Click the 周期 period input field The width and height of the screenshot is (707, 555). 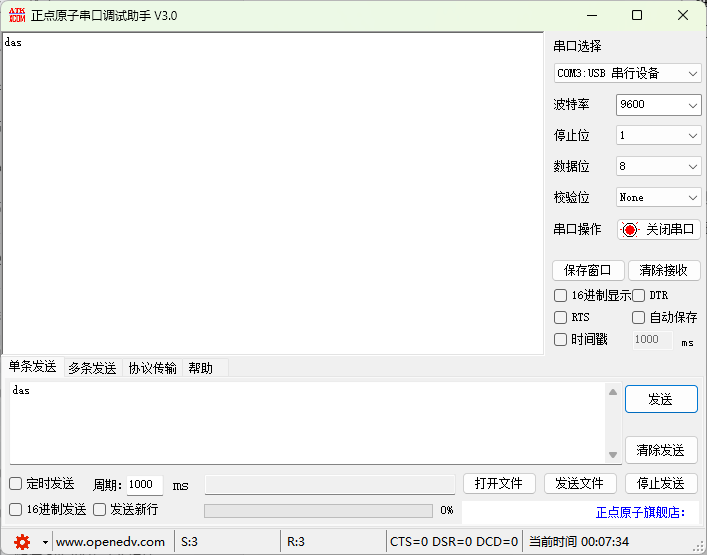144,485
